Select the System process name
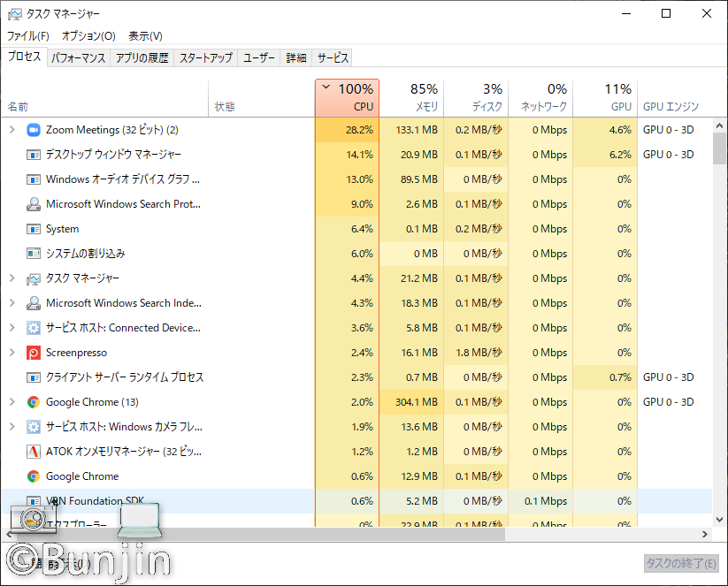 [x=62, y=229]
